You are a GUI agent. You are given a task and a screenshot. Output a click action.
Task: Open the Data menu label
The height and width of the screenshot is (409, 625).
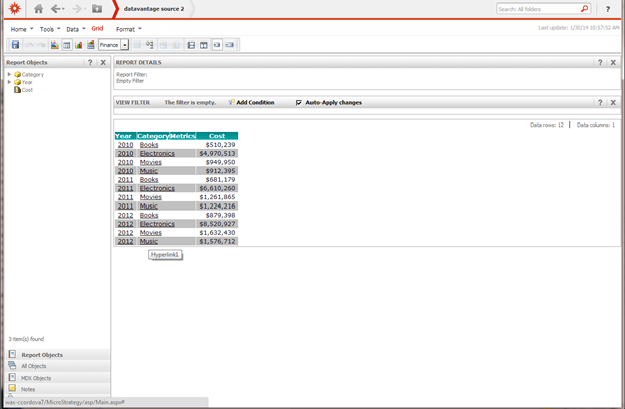click(72, 29)
